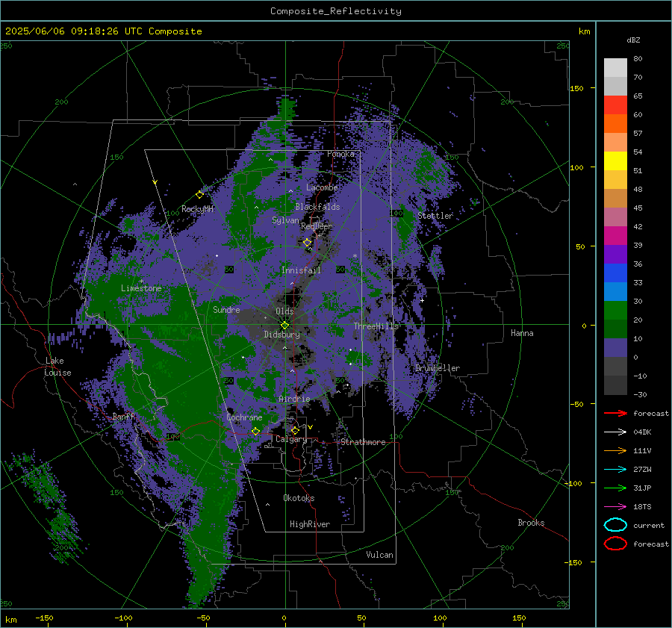The image size is (672, 628).
Task: Select the red 60–65 dBZ swatch
Action: 615,105
